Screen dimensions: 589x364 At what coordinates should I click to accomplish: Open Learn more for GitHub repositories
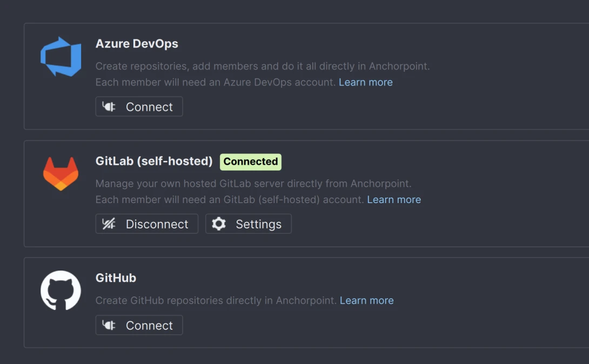pos(367,300)
